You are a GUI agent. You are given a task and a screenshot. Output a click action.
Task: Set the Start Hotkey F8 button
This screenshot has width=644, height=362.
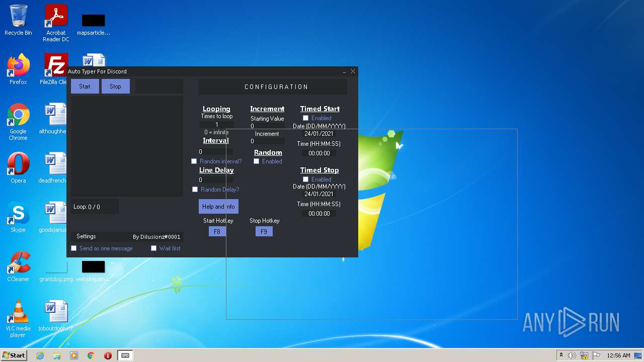[217, 232]
